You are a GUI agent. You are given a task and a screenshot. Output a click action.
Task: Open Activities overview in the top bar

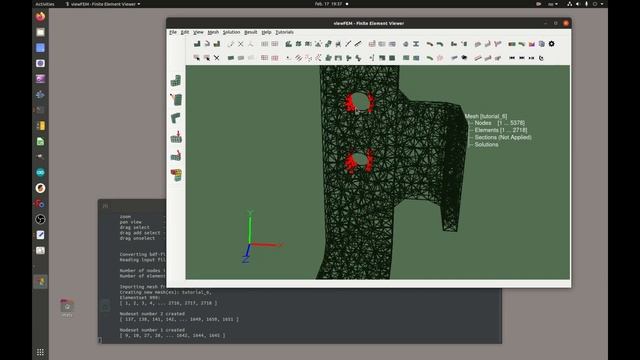44,4
